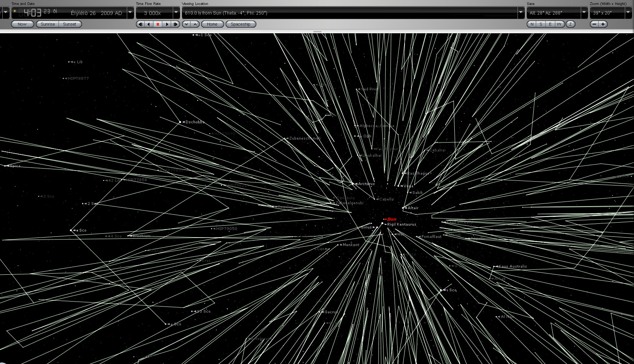Click the toolbar collapse grip below the toolbar
634x364 pixels.
317,31
